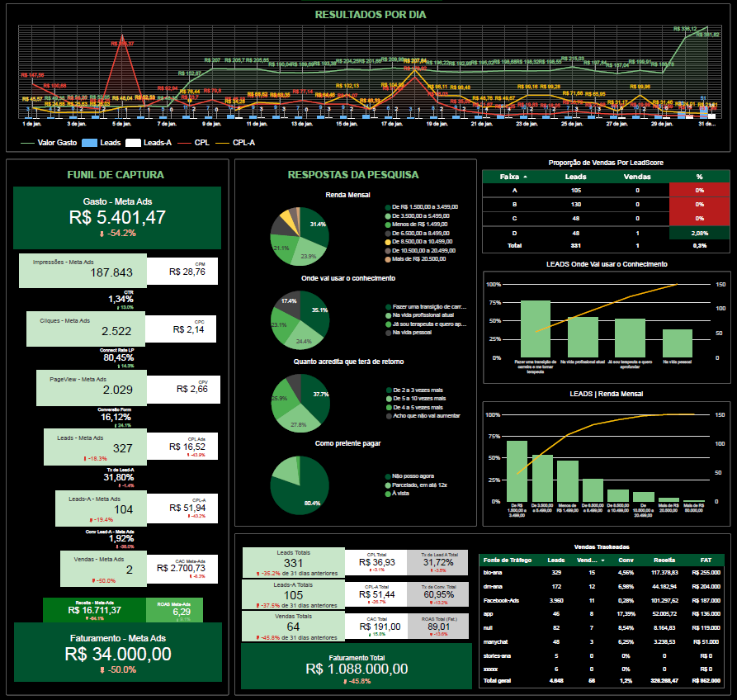Image resolution: width=737 pixels, height=700 pixels.
Task: Click the 35.1% slice of conhecimento pie
Action: (314, 310)
